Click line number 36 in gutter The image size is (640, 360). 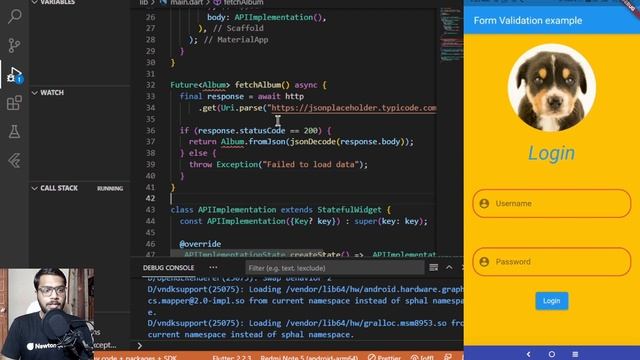click(150, 130)
